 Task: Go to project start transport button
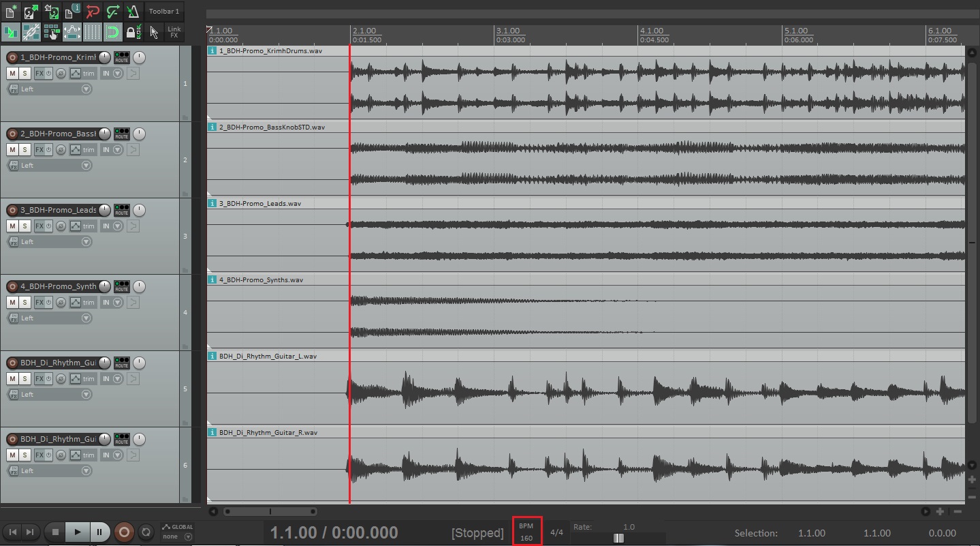pos(13,532)
